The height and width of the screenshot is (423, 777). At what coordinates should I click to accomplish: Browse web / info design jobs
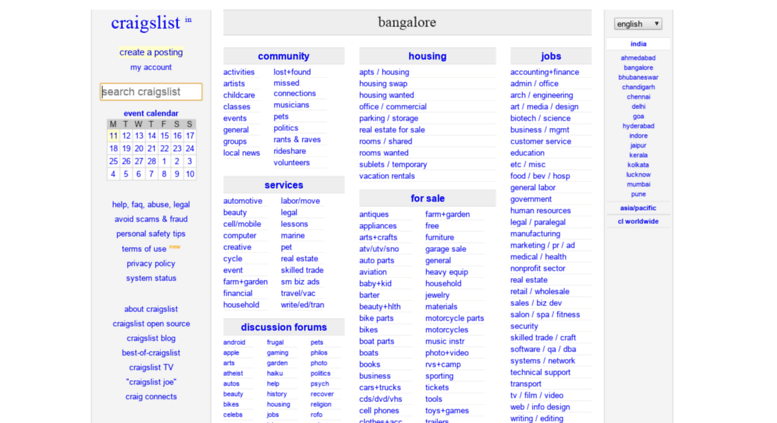[540, 407]
